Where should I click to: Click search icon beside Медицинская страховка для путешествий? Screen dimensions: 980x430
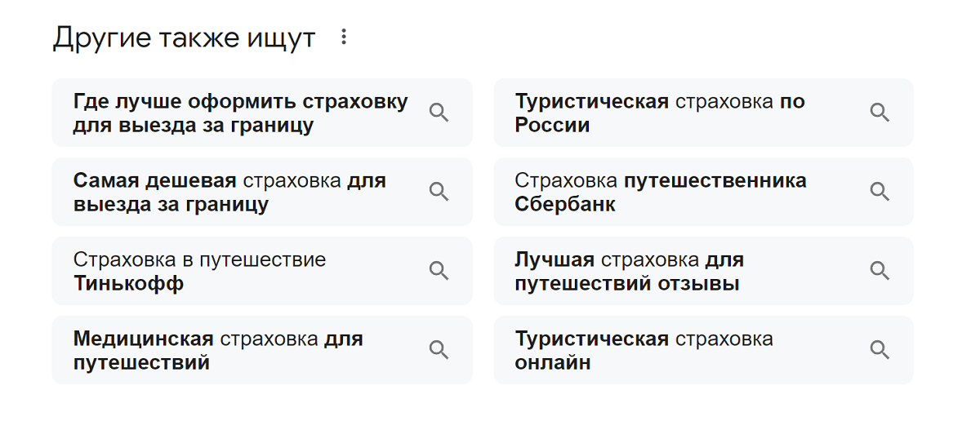439,350
